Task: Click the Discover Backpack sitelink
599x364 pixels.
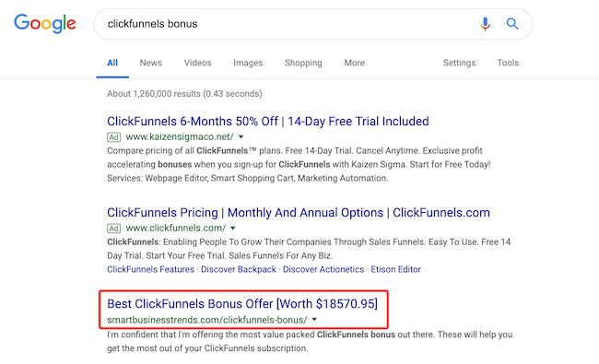Action: 239,269
